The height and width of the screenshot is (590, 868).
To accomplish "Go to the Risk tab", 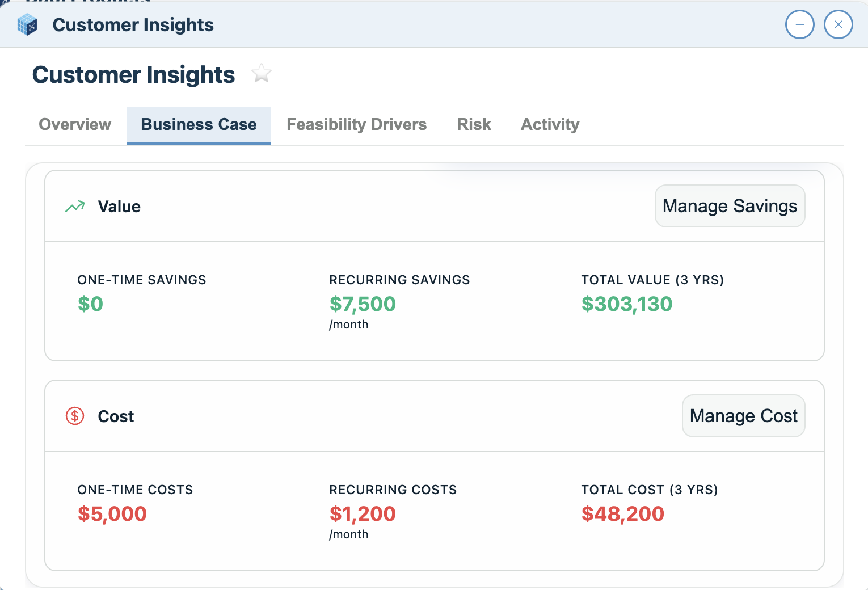I will click(x=474, y=124).
